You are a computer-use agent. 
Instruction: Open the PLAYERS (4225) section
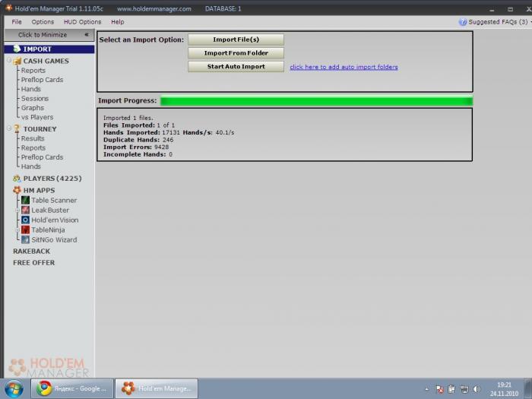click(52, 179)
